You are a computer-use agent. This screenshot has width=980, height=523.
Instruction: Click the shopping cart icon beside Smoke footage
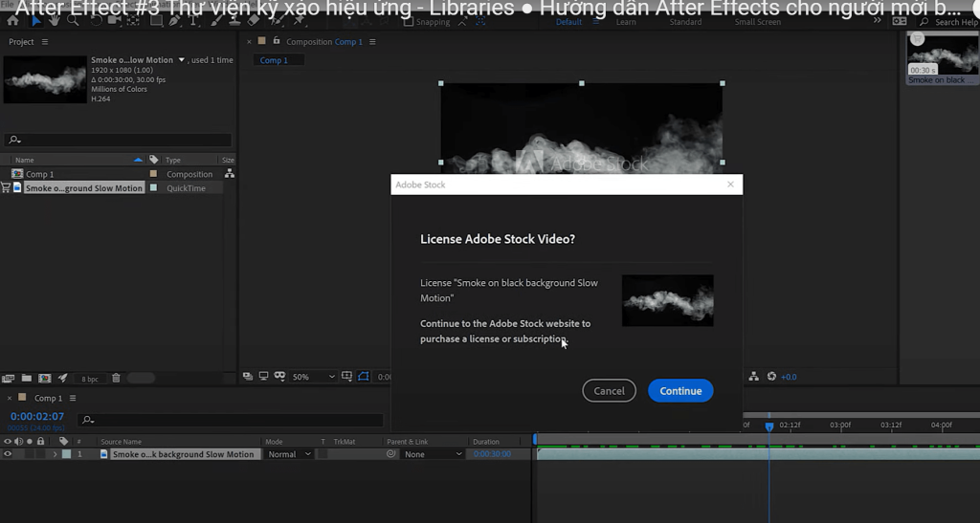point(6,187)
